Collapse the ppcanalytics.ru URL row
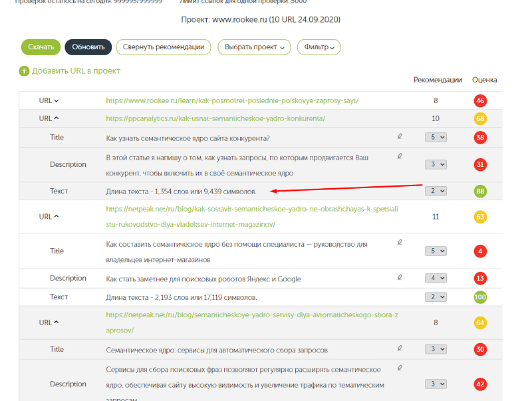532x401 pixels. click(49, 119)
